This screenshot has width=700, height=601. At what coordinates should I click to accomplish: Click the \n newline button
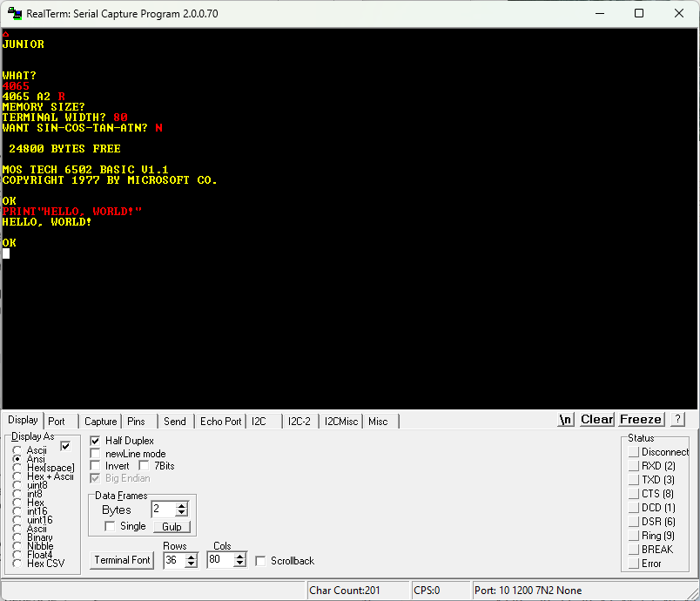[x=566, y=419]
